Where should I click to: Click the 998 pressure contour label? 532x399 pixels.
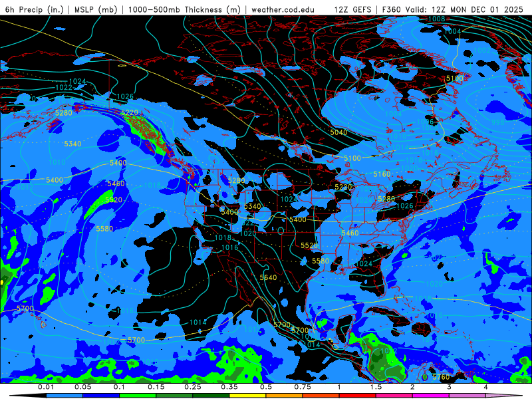pos(497,122)
